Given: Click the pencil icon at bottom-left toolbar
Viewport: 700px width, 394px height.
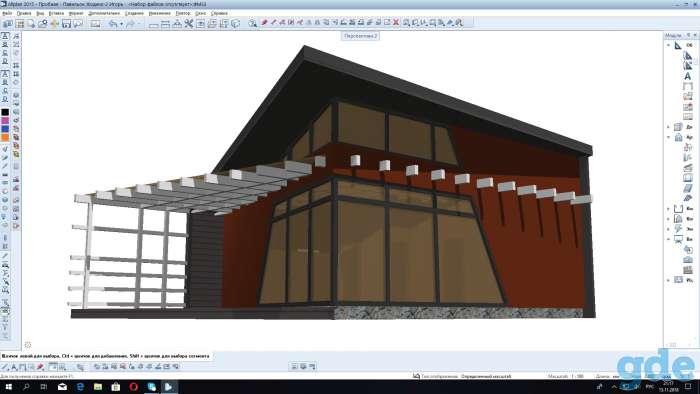Looking at the screenshot, I should tap(5, 367).
